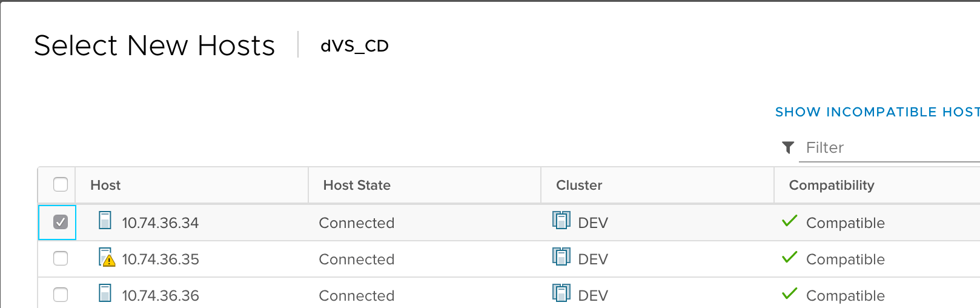Click green compatible checkmark for 10.74.36.36
Screen dimensions: 980x308
click(x=790, y=294)
